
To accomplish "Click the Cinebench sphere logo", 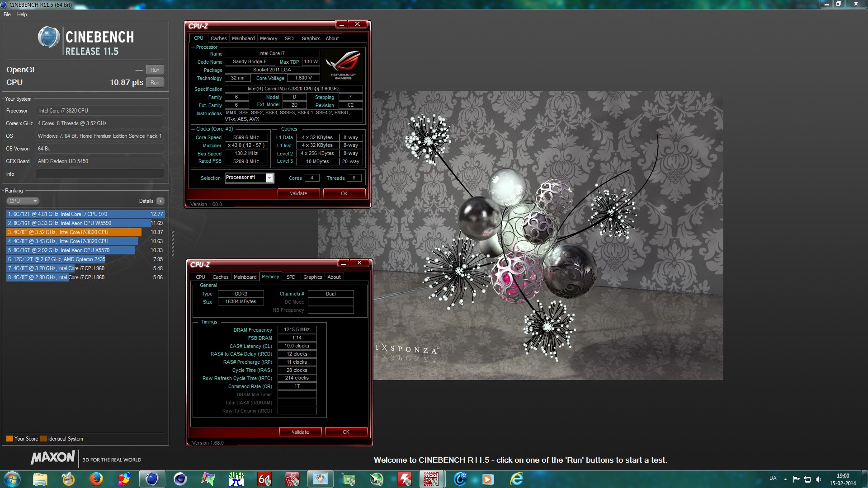I will 49,37.
